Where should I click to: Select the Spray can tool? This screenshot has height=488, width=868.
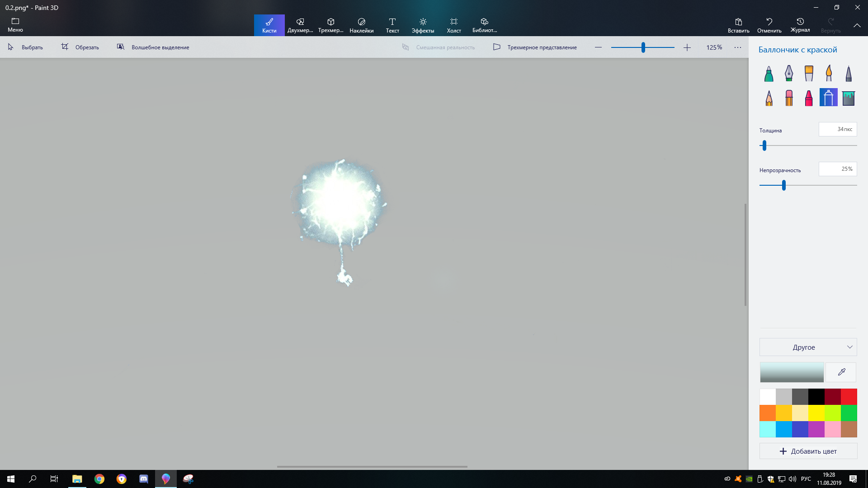[x=829, y=98]
